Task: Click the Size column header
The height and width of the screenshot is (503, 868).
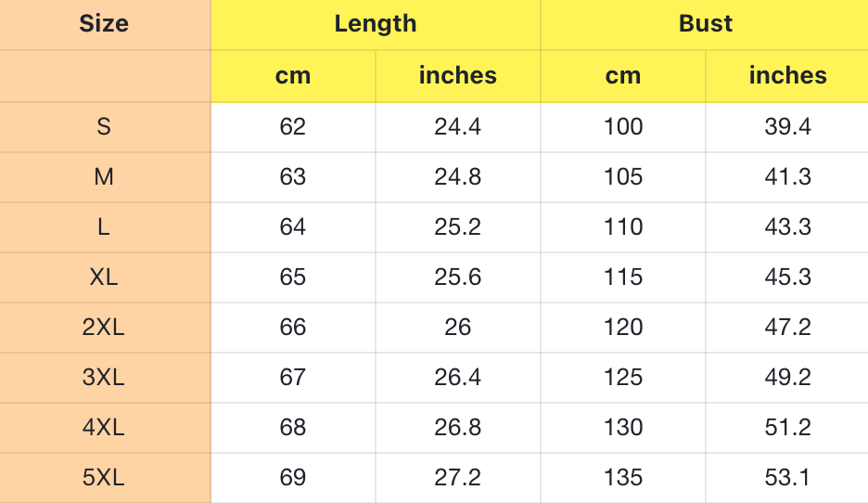Action: 104,24
